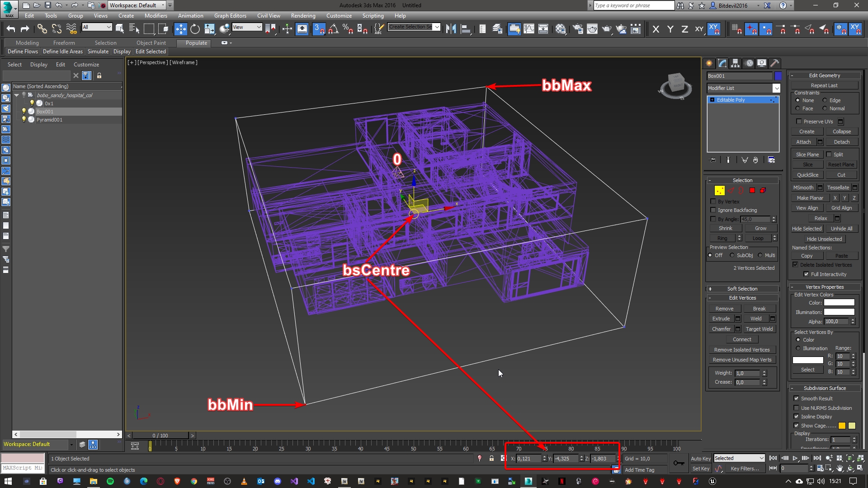Toggle Ignore Backfacing checkbox
This screenshot has height=488, width=868.
click(713, 210)
